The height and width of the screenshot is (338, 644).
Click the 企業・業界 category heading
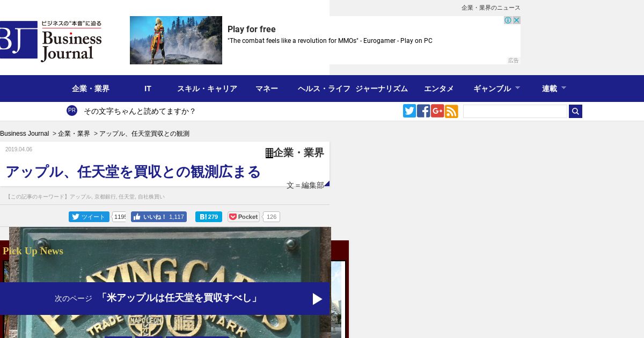click(299, 153)
